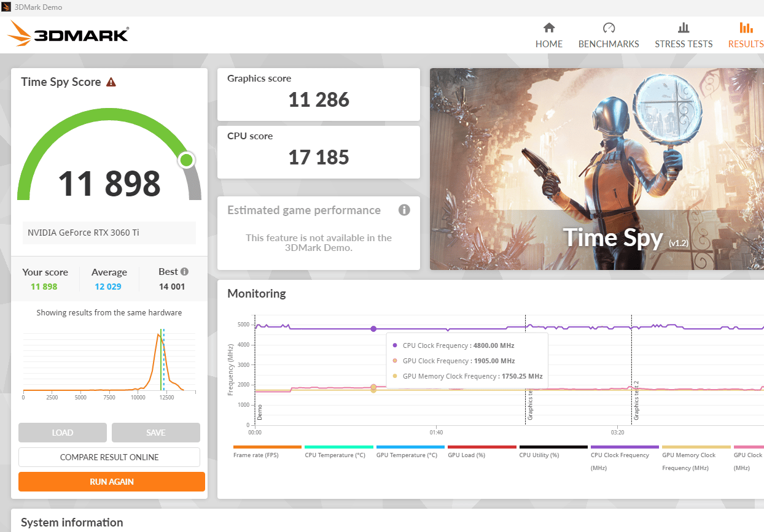Click COMPARE RESULT ONLINE
The height and width of the screenshot is (532, 764).
[109, 457]
